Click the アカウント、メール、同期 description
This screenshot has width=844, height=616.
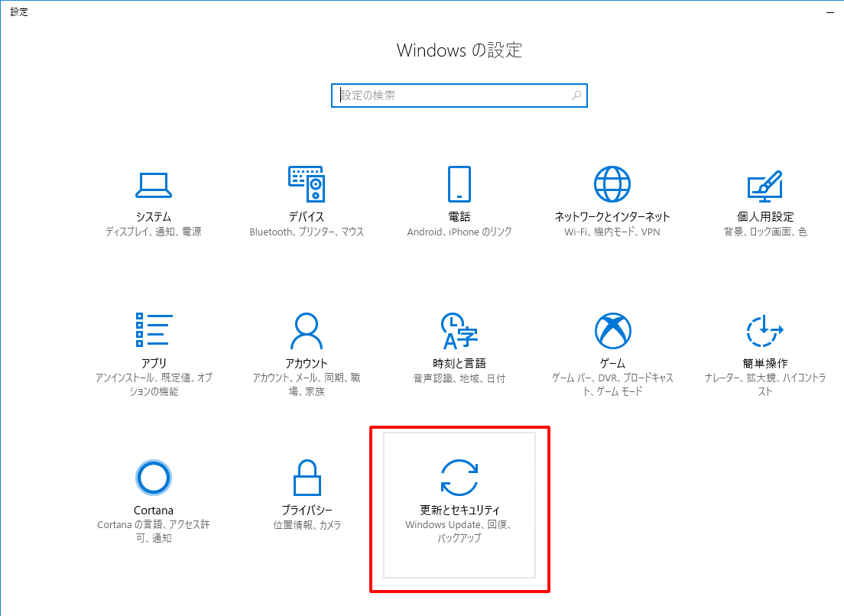click(x=307, y=384)
